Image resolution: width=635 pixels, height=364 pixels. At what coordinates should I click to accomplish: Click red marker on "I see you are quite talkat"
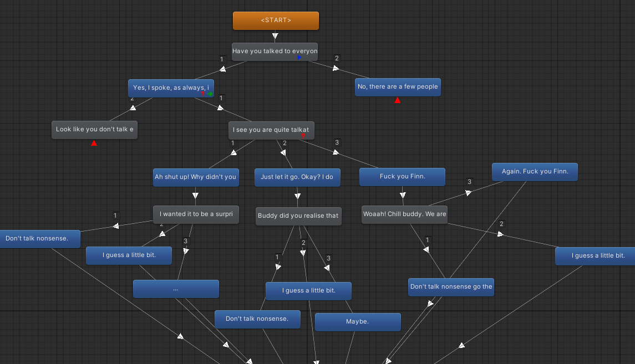point(303,136)
